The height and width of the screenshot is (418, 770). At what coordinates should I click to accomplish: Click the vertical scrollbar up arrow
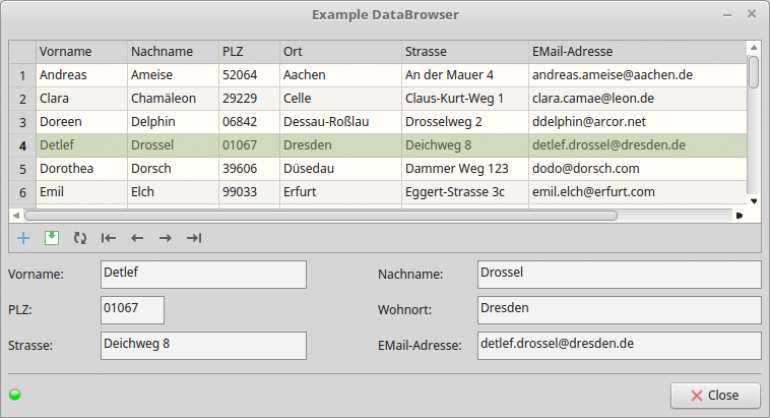click(x=753, y=47)
